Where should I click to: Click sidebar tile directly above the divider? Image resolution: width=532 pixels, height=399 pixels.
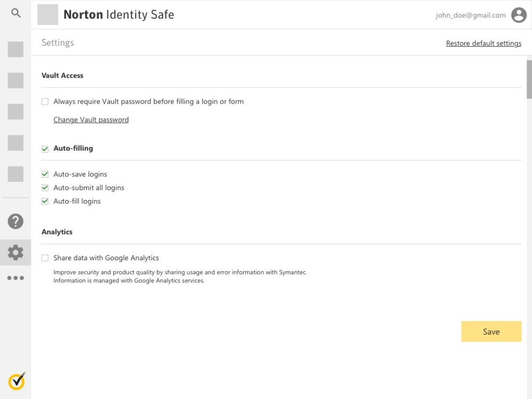[x=15, y=174]
